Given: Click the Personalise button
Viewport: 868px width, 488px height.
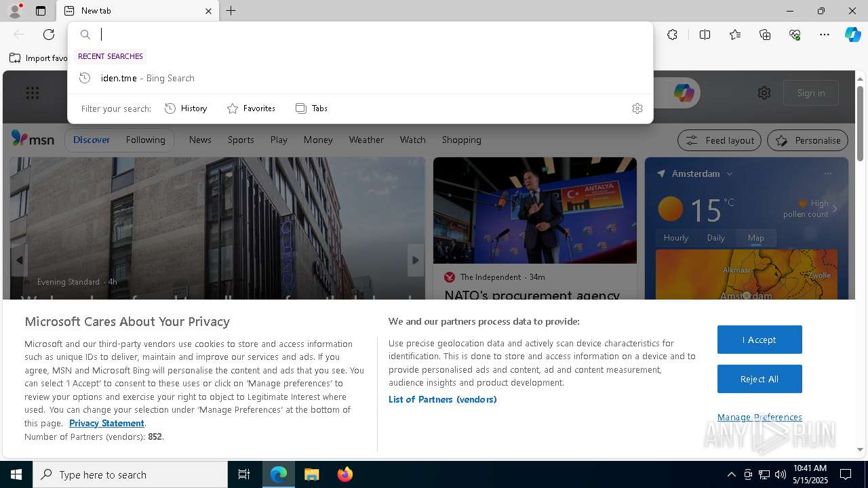Looking at the screenshot, I should pos(808,140).
